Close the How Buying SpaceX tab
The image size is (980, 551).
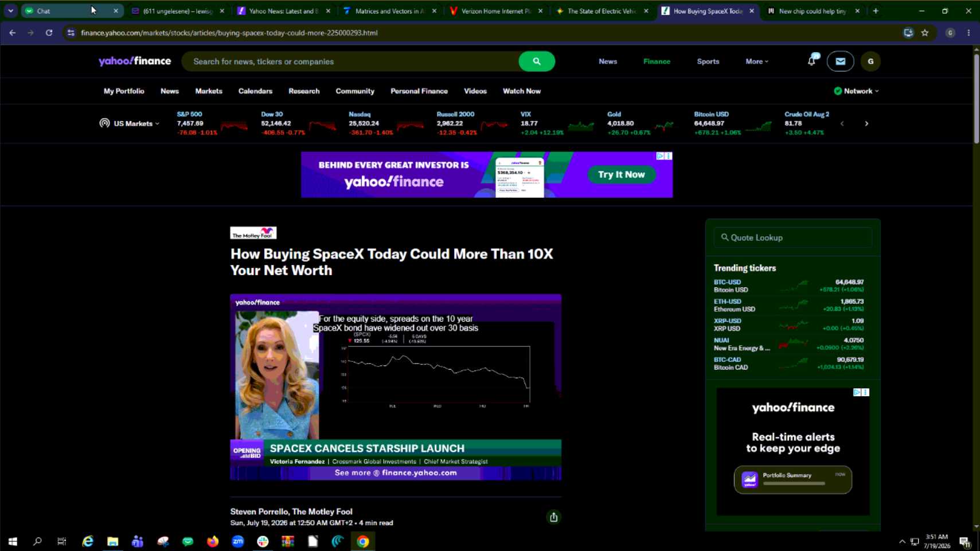click(752, 11)
